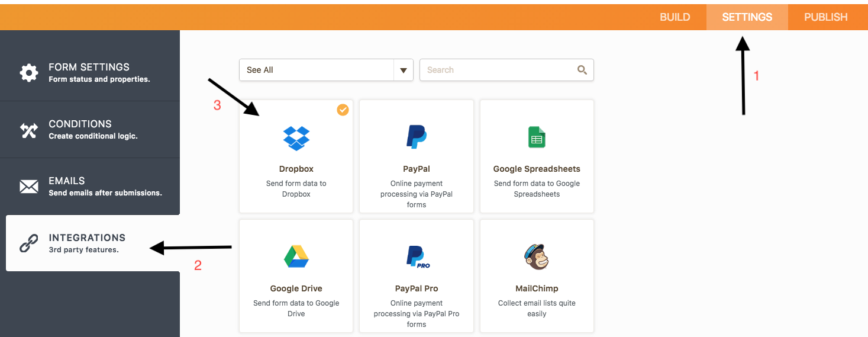Click the Integrations chain-link icon
Viewport: 868px width, 337px height.
[29, 243]
